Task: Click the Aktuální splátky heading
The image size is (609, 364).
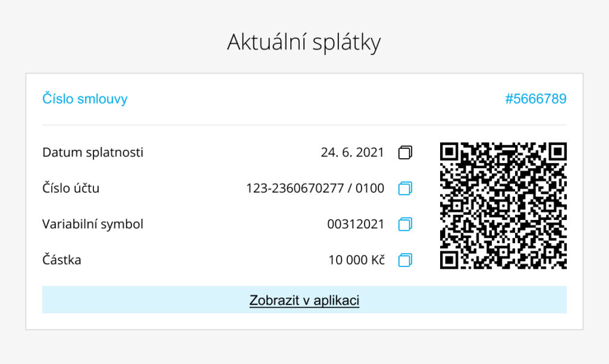Action: click(304, 42)
